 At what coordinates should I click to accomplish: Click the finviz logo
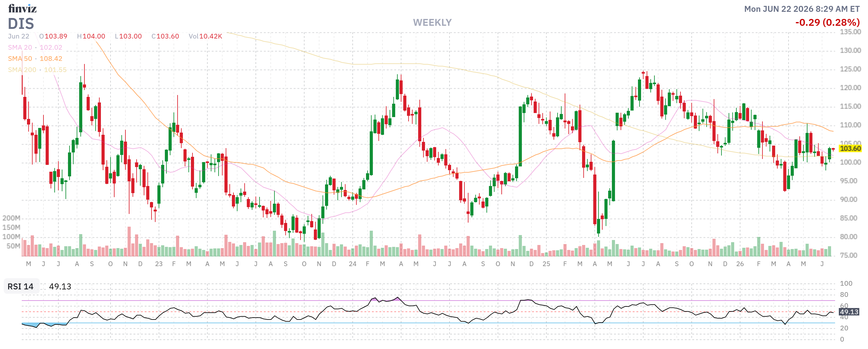[x=22, y=8]
